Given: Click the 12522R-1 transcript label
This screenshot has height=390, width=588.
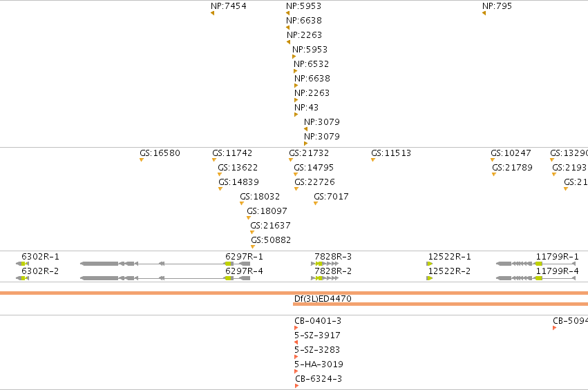Looking at the screenshot, I should (449, 257).
